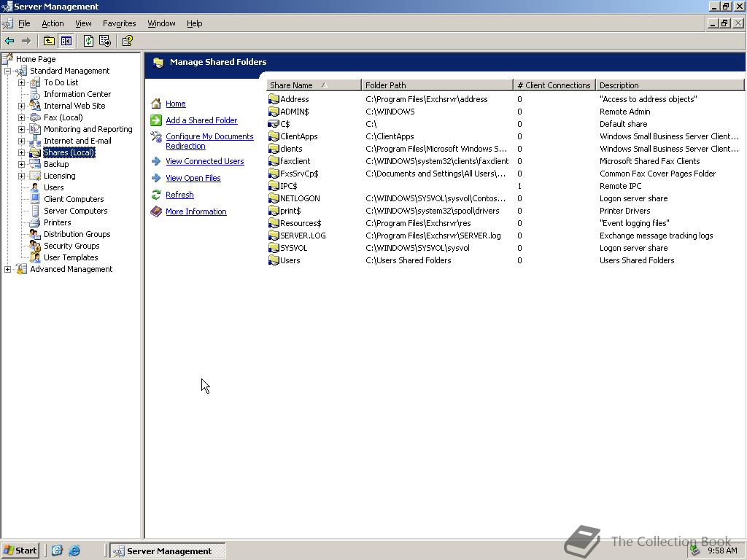The image size is (747, 560).
Task: Open the View menu
Action: coord(83,23)
